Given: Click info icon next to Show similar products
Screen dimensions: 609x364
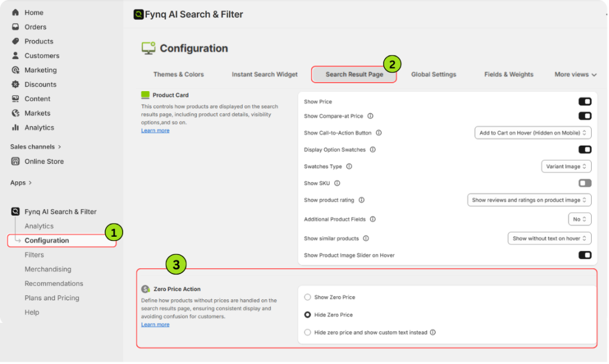Looking at the screenshot, I should pos(366,239).
